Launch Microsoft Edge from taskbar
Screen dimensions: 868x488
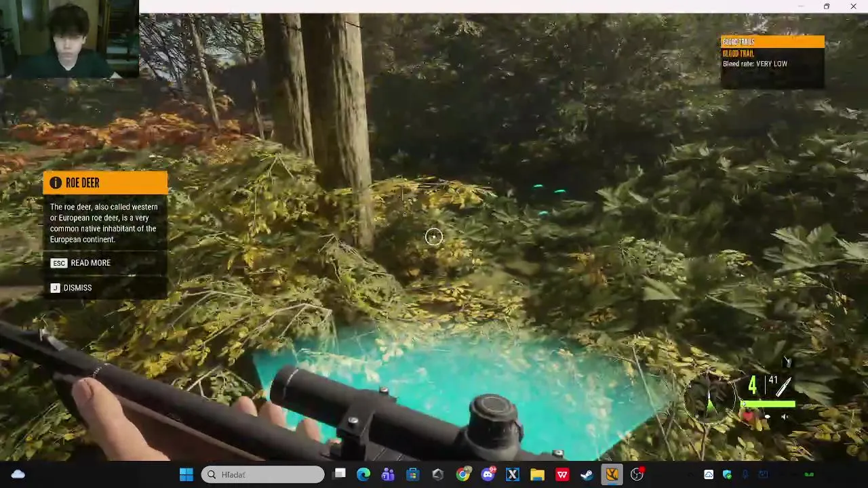click(x=363, y=474)
